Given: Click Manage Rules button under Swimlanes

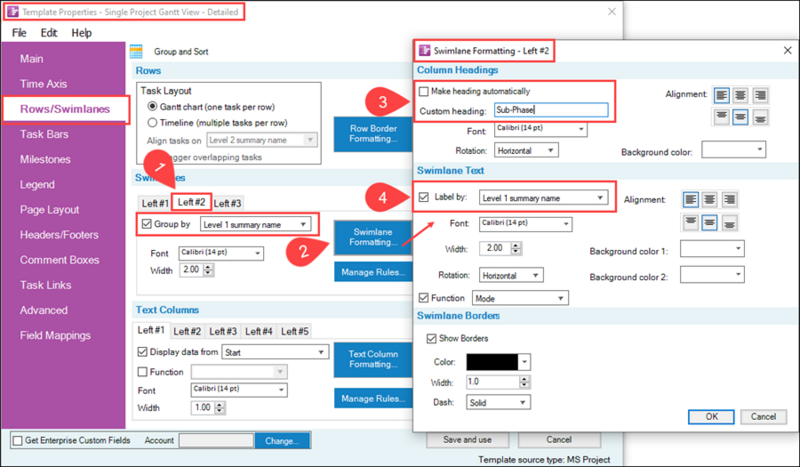Looking at the screenshot, I should (x=373, y=272).
